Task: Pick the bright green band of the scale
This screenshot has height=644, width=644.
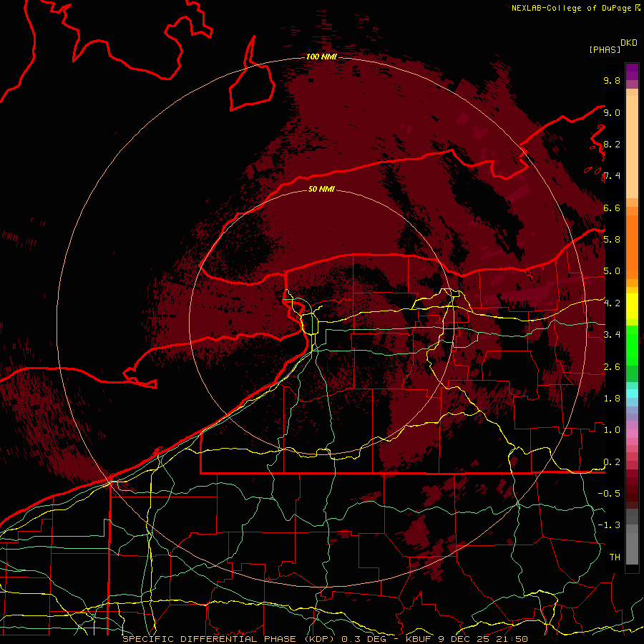Action: pyautogui.click(x=632, y=345)
